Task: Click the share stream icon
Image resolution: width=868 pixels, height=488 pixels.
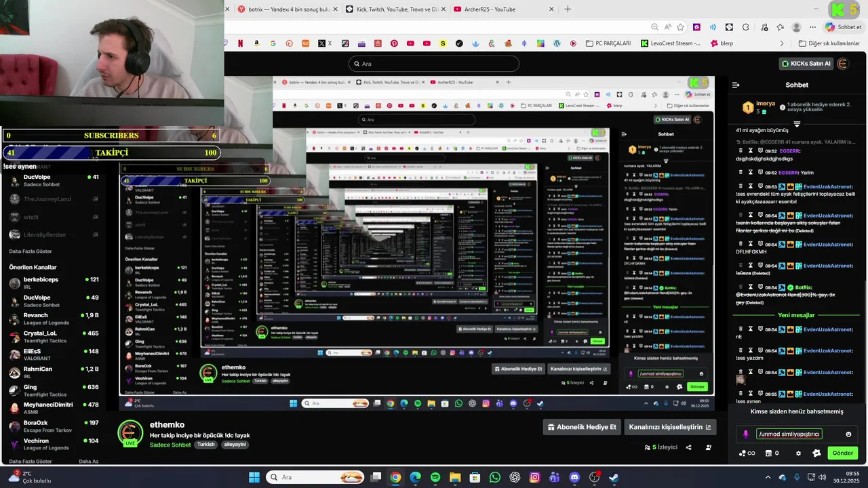Action: (688, 447)
